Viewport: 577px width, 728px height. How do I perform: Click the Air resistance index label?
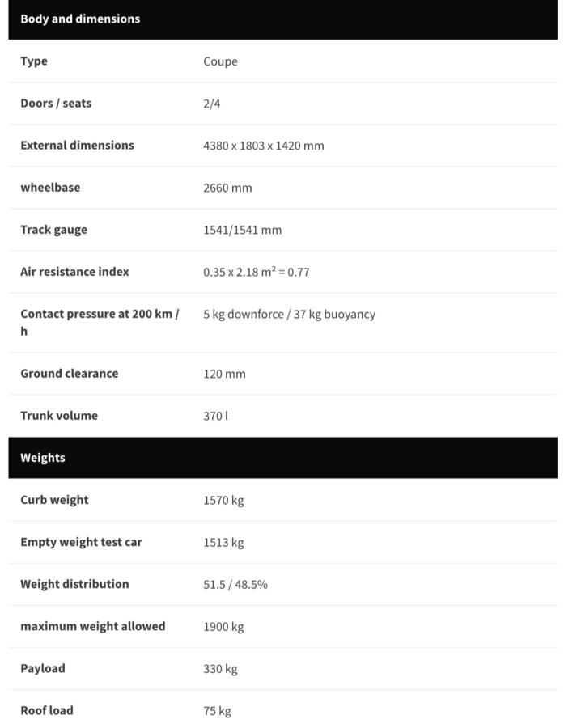tap(74, 272)
